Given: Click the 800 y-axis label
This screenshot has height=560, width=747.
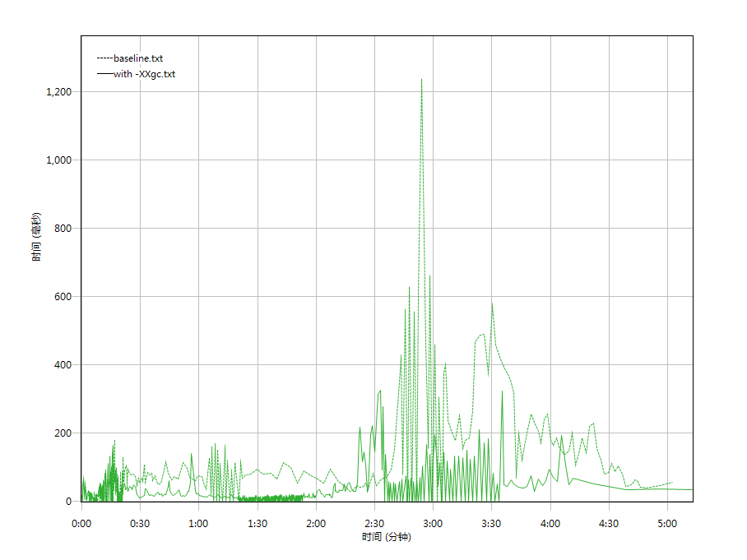Looking at the screenshot, I should click(x=63, y=229).
